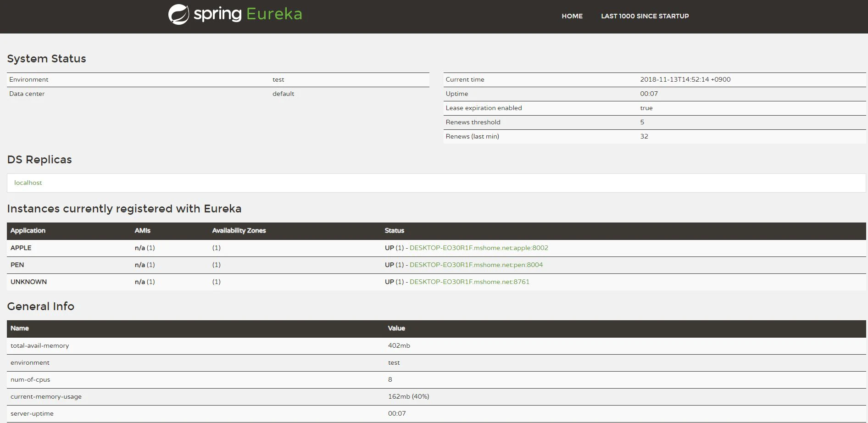Open the HOME navigation item
This screenshot has height=423, width=868.
pos(572,16)
